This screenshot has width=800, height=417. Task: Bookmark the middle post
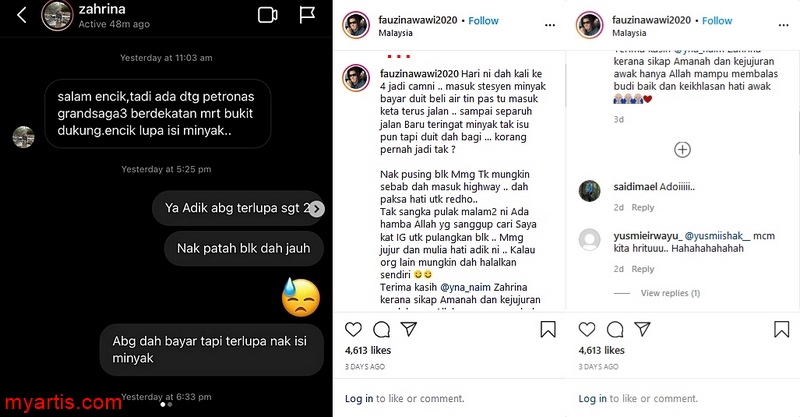pos(548,329)
